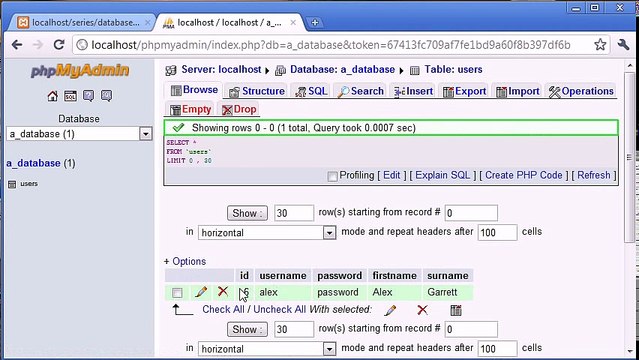Switch to the Export tab
Image resolution: width=639 pixels, height=360 pixels.
point(464,91)
